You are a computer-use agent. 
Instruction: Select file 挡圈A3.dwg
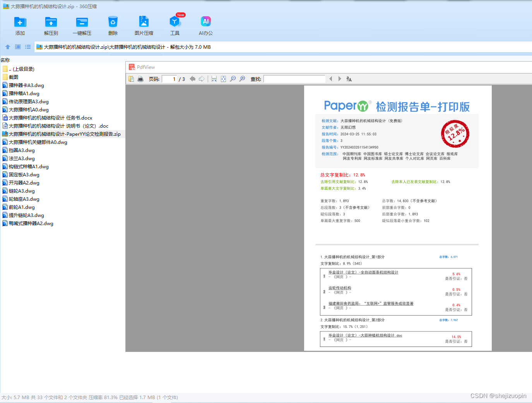(19, 150)
